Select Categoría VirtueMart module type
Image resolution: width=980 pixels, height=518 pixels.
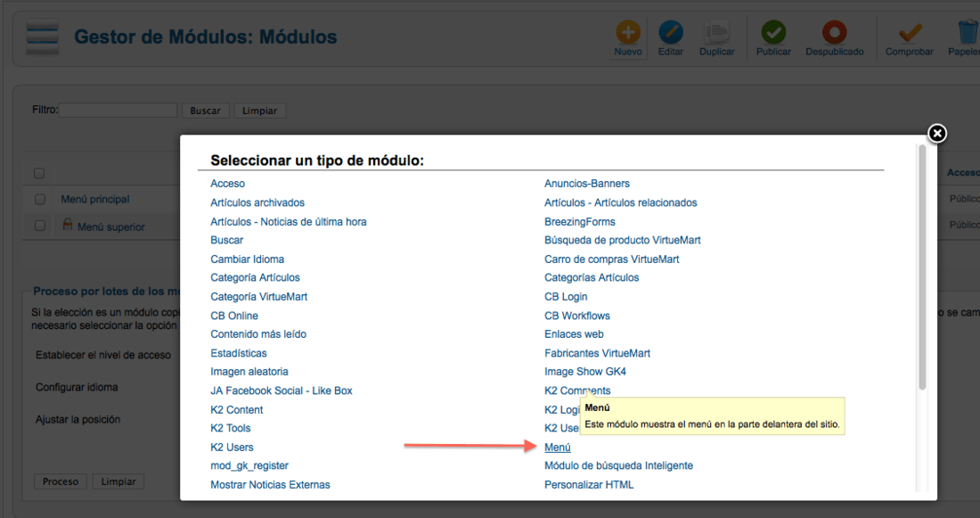click(258, 297)
